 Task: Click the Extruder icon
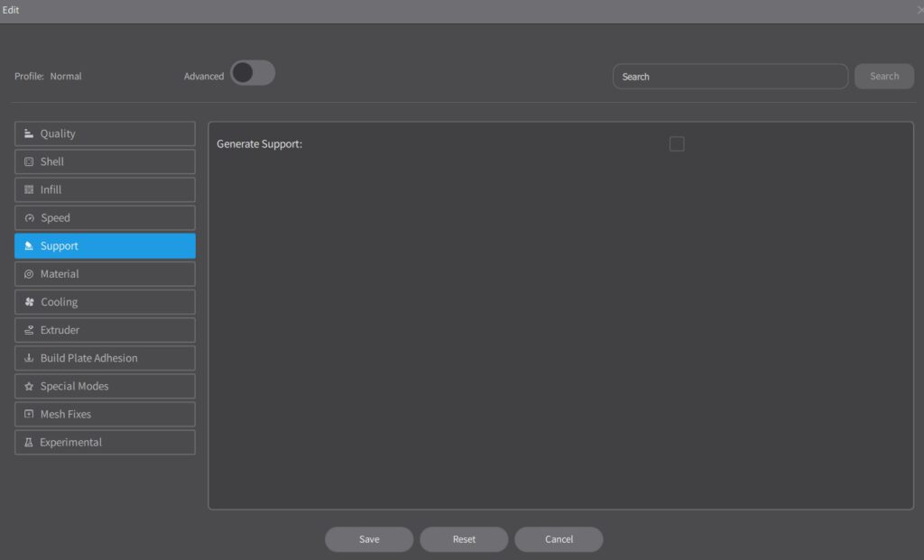(29, 330)
